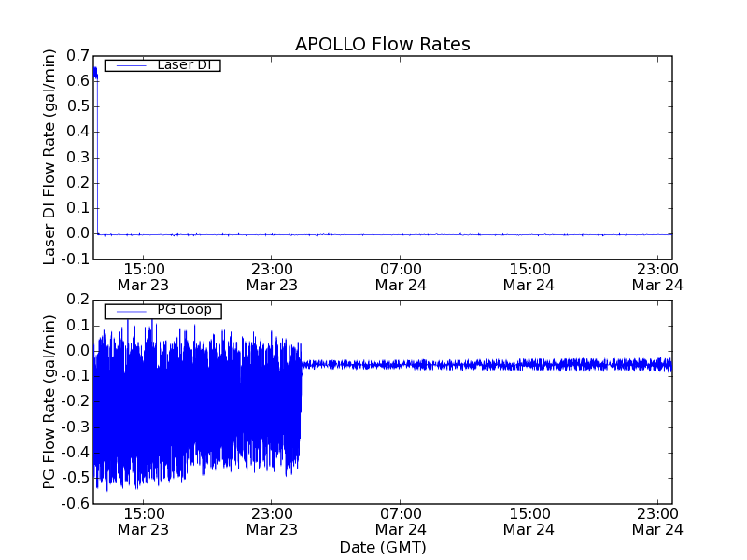Click the 0.2 tick on PG Flow axis

[x=78, y=300]
